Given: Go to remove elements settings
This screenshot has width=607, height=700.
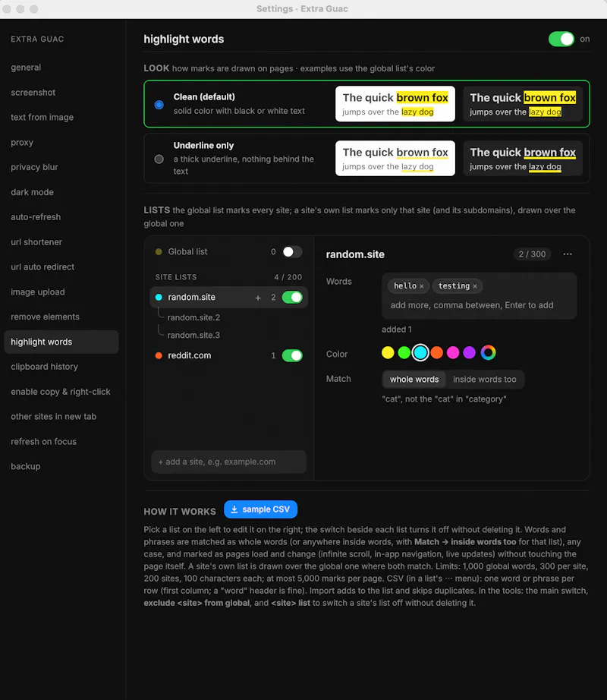Looking at the screenshot, I should tap(61, 317).
